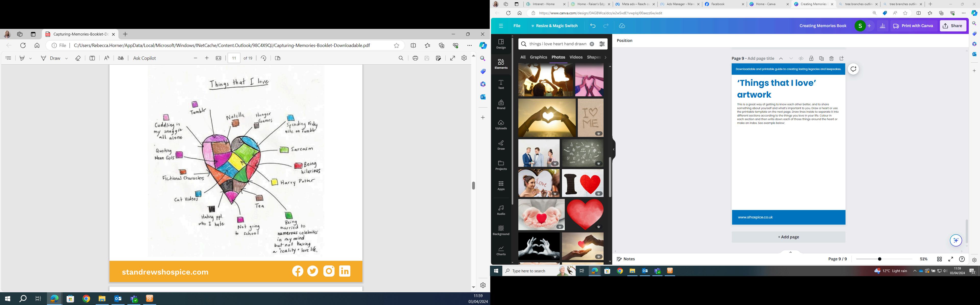Screen dimensions: 980x305
Task: Open the Draw tool in Canva
Action: tap(501, 145)
